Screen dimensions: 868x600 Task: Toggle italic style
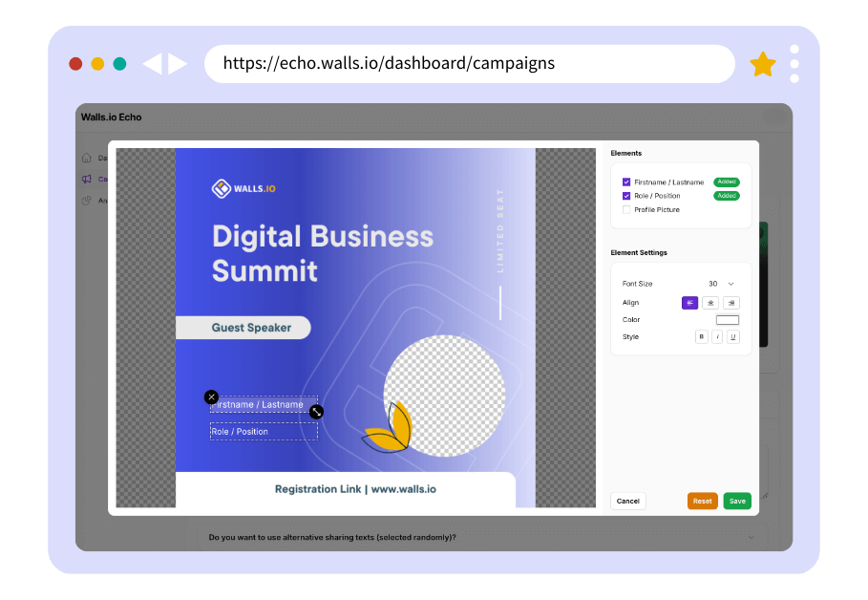[x=717, y=336]
